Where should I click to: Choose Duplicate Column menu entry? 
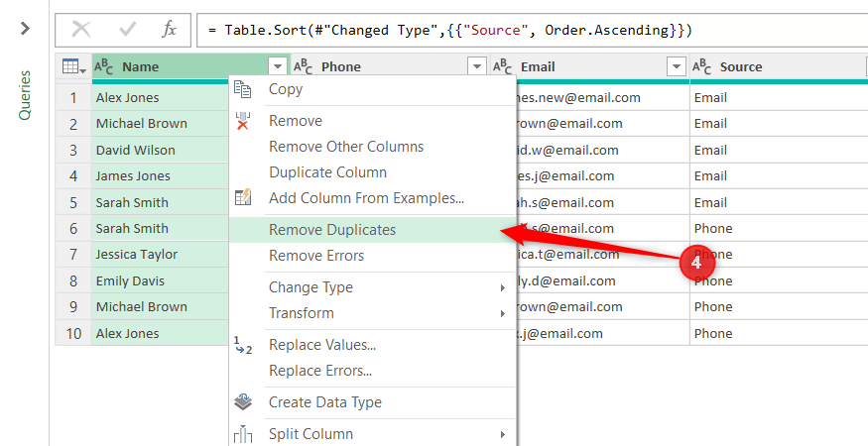(x=373, y=172)
